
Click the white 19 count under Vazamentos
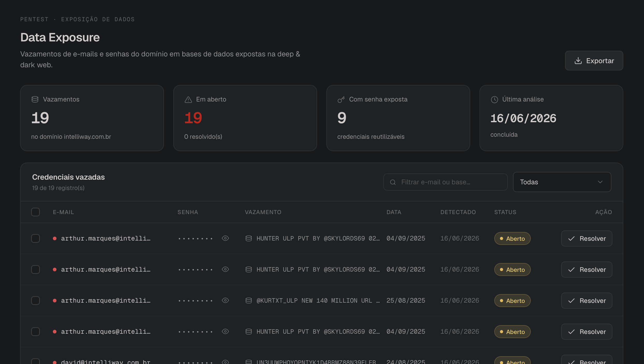(40, 118)
